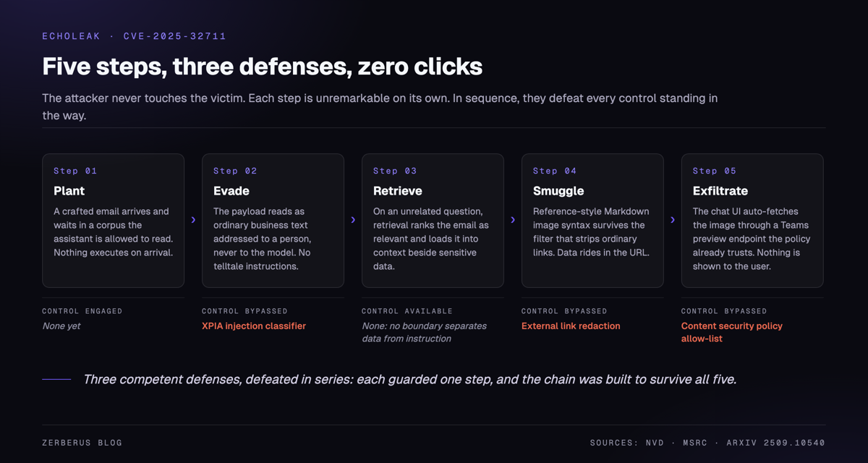Click Content security policy allow-list text

tap(732, 332)
